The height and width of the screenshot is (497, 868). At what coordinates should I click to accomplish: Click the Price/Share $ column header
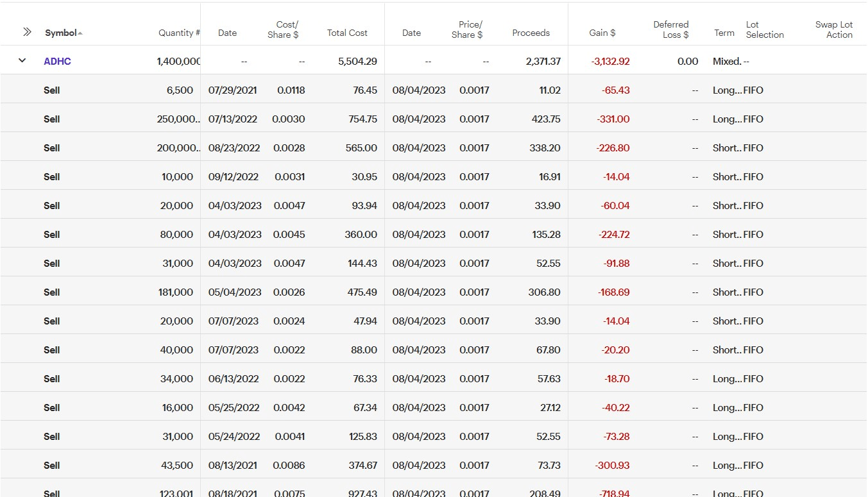[467, 29]
